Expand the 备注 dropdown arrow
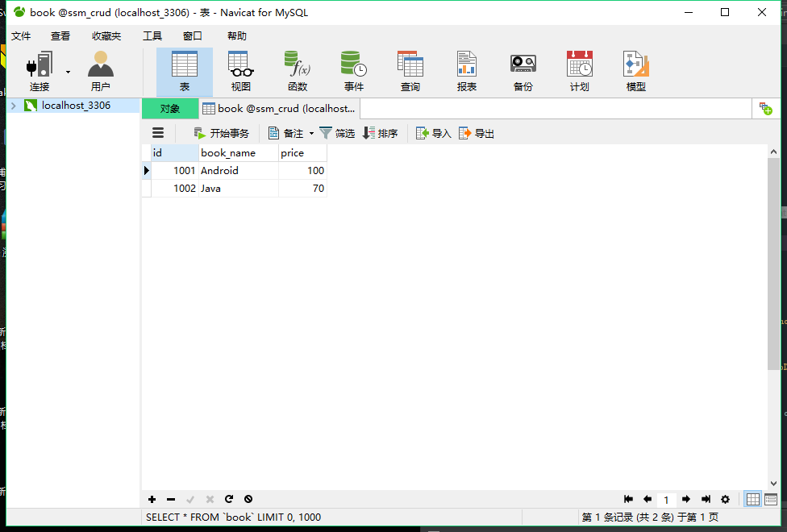Screen dimensions: 787x532 coord(311,134)
